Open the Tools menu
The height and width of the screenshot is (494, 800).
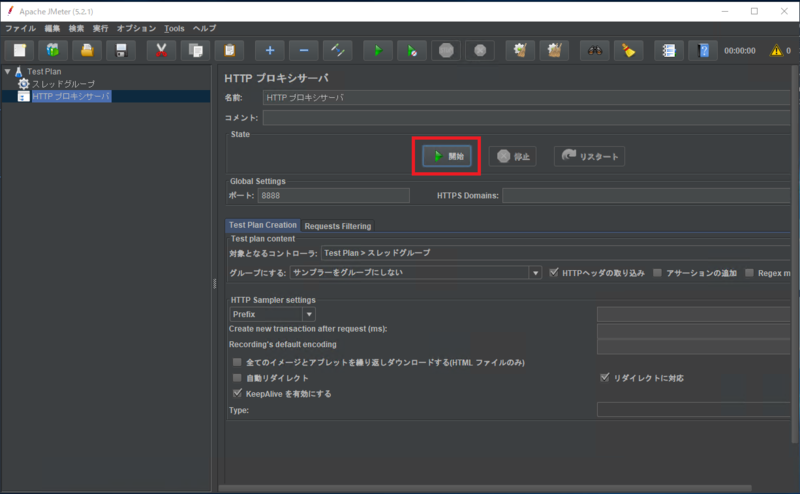coord(174,28)
